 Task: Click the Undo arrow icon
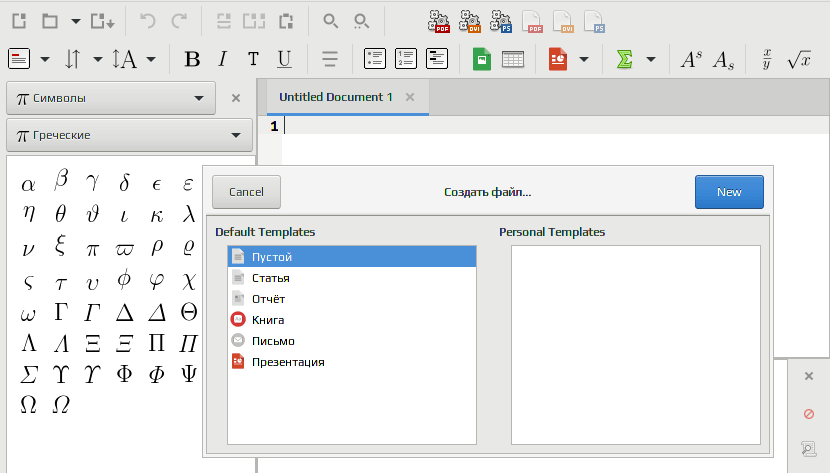pos(148,21)
